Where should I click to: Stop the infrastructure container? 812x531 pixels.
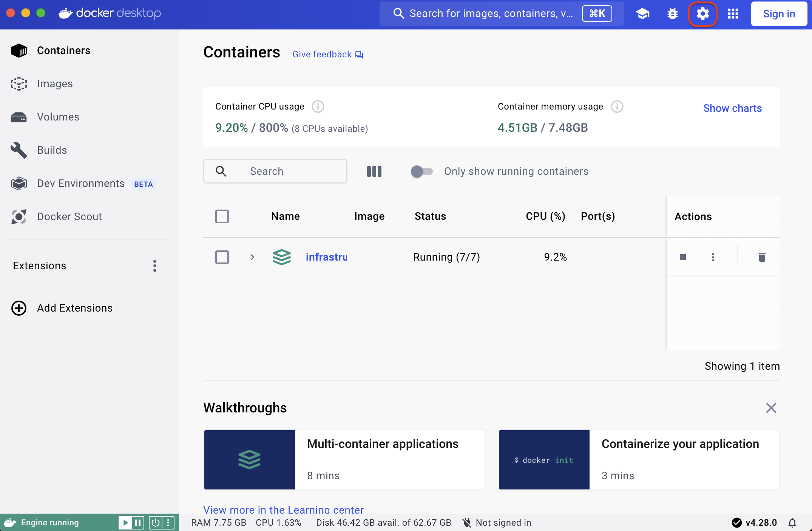point(682,257)
